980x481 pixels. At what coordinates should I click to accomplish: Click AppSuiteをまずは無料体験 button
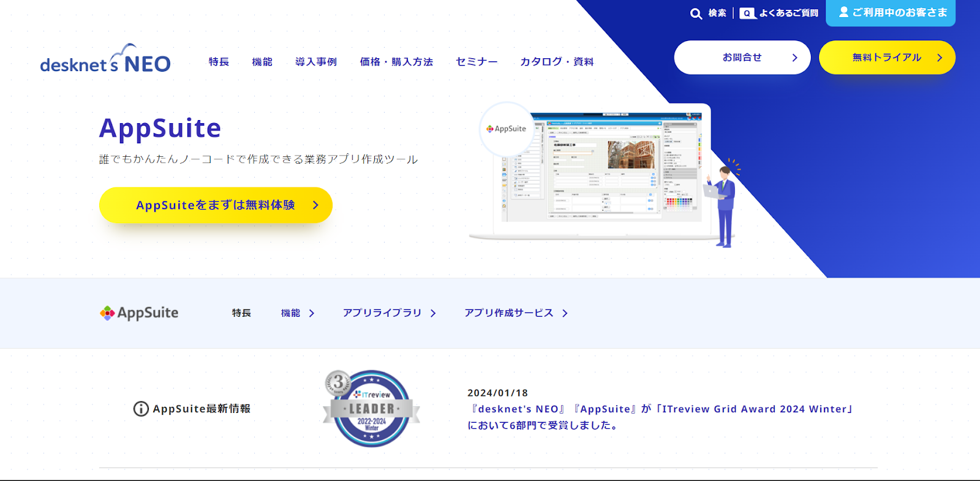click(x=216, y=205)
